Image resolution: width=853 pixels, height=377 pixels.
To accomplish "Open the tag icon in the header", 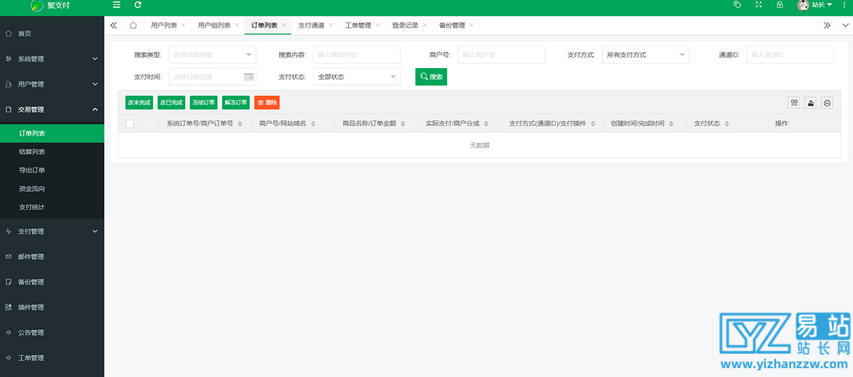I will (737, 5).
